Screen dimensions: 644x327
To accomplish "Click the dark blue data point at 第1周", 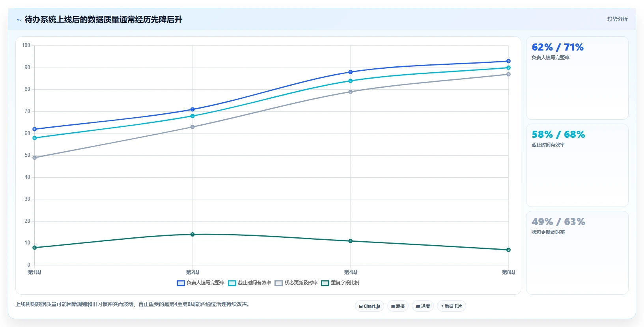I will point(35,129).
